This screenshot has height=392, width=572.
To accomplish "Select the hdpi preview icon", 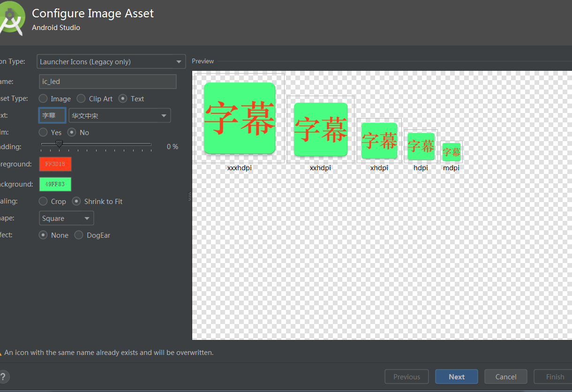I will pyautogui.click(x=421, y=146).
